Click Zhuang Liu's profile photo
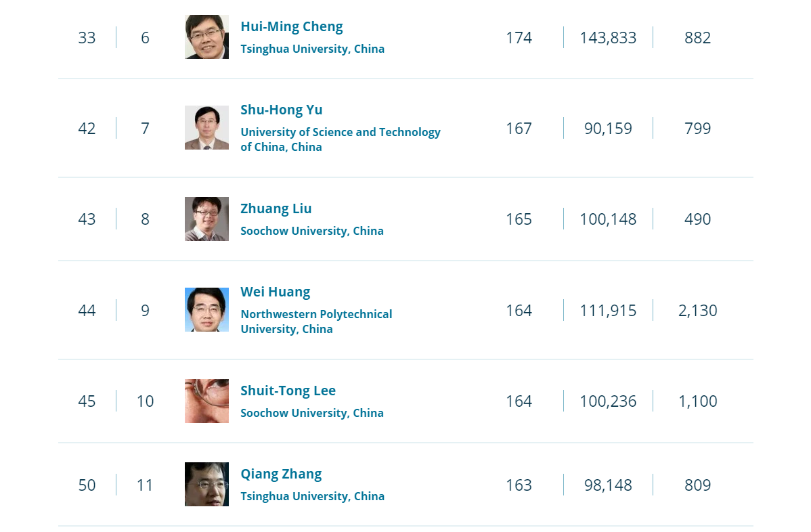The height and width of the screenshot is (532, 811). (x=207, y=219)
